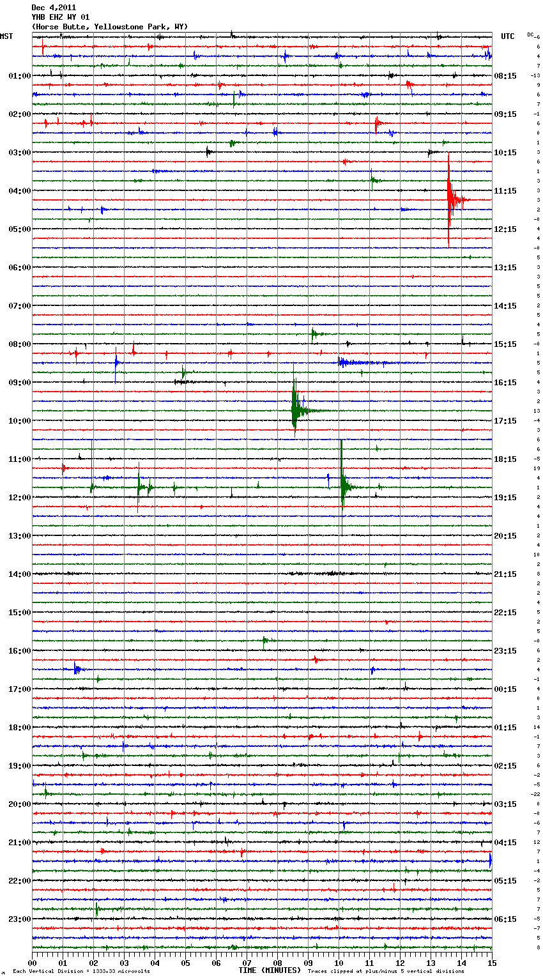Select the '08:00' MST row label
543x980 pixels.
click(20, 344)
